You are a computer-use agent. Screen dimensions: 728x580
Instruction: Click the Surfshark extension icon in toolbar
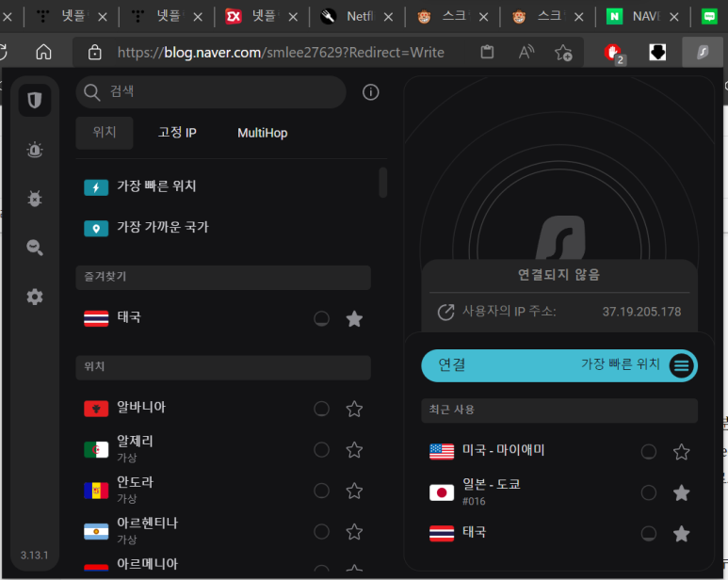coord(703,53)
